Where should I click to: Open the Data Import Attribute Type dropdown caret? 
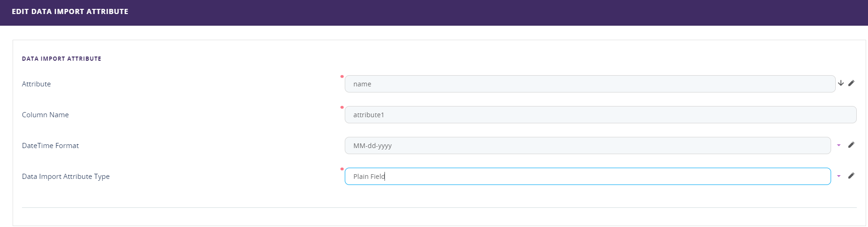tap(839, 176)
